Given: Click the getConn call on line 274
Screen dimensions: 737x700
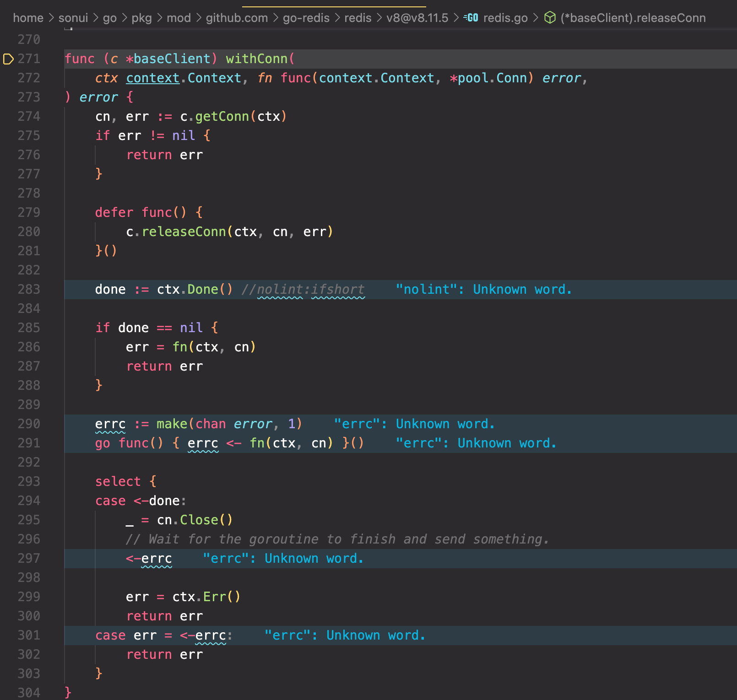Looking at the screenshot, I should coord(222,117).
